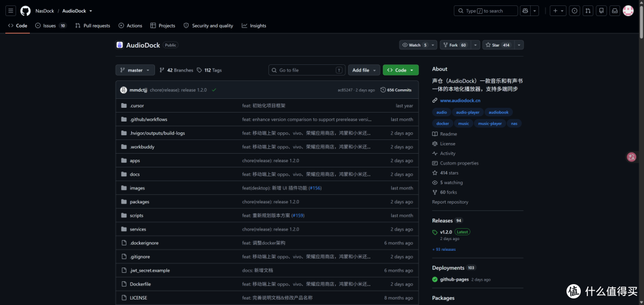Open 112 Tags list
Screen dimensions: 644x305
click(x=209, y=70)
